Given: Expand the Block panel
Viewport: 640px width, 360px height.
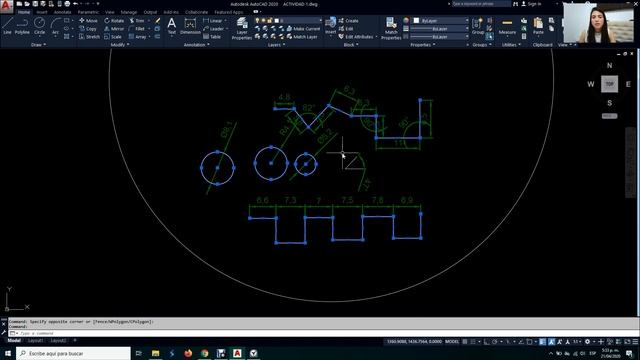Looking at the screenshot, I should (x=351, y=45).
